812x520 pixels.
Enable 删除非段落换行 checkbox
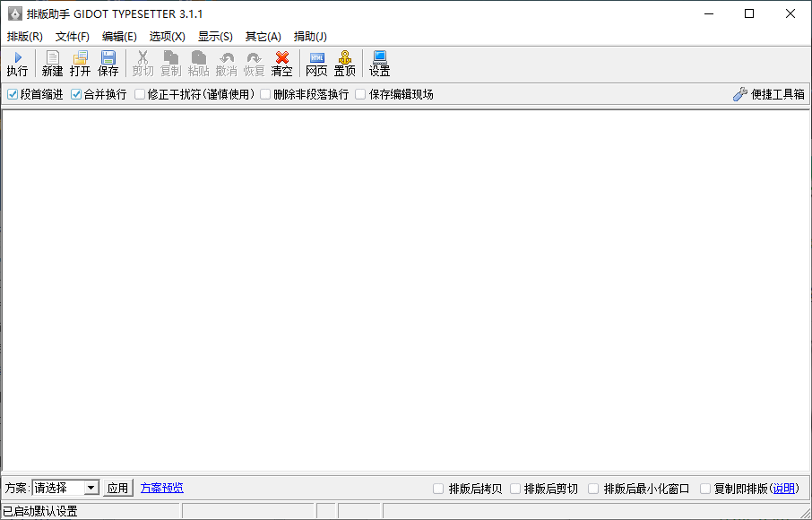click(265, 94)
